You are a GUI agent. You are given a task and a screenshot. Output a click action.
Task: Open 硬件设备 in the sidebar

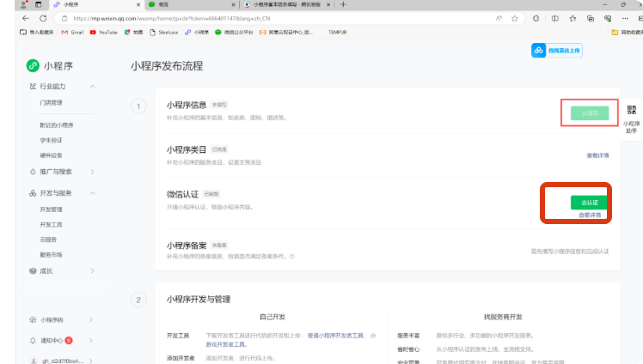click(x=52, y=155)
